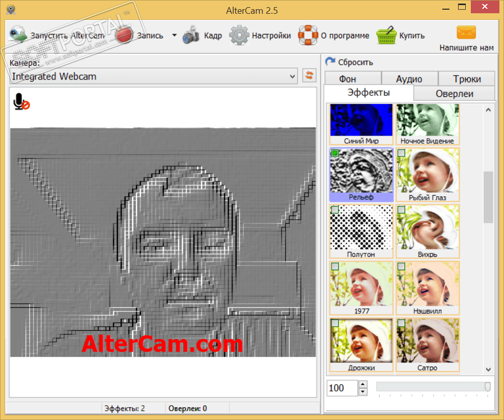Click the effects list scroll up arrow
The width and height of the screenshot is (504, 420).
[488, 110]
